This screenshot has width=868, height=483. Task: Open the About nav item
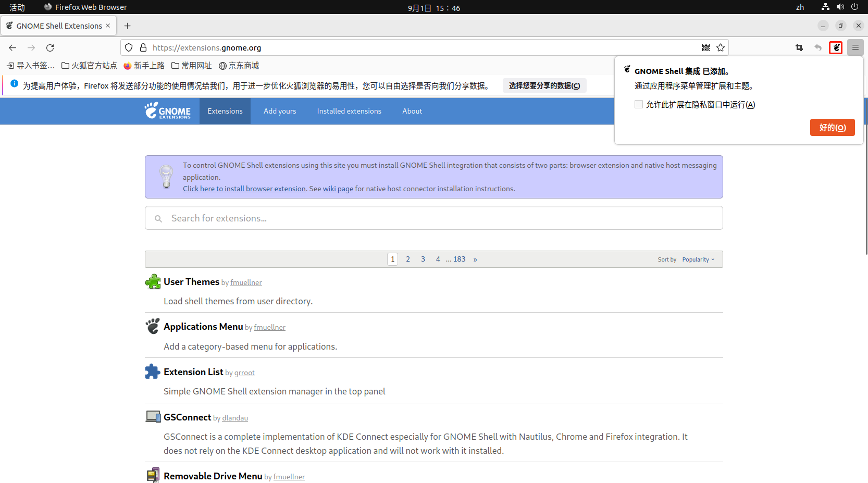(412, 111)
